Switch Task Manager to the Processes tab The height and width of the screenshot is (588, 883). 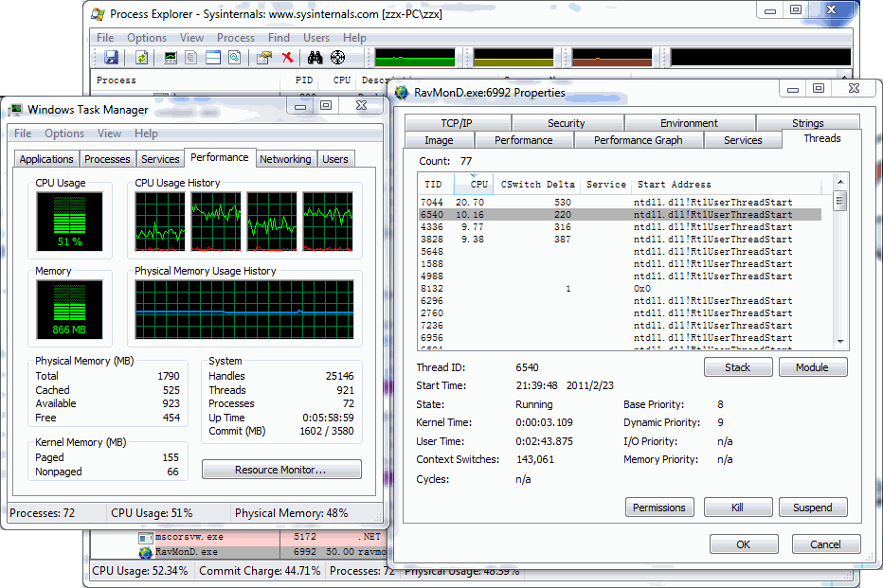107,159
